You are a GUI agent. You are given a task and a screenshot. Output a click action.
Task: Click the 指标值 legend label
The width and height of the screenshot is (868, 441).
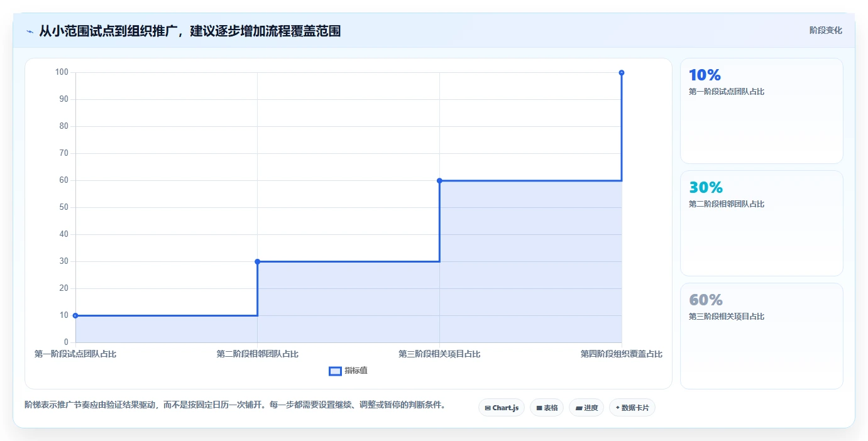(x=356, y=371)
